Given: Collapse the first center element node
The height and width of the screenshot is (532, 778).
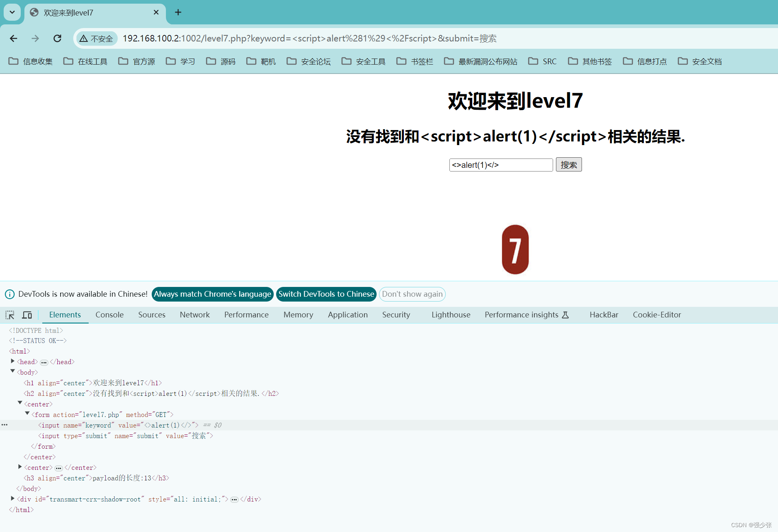Looking at the screenshot, I should click(x=20, y=403).
